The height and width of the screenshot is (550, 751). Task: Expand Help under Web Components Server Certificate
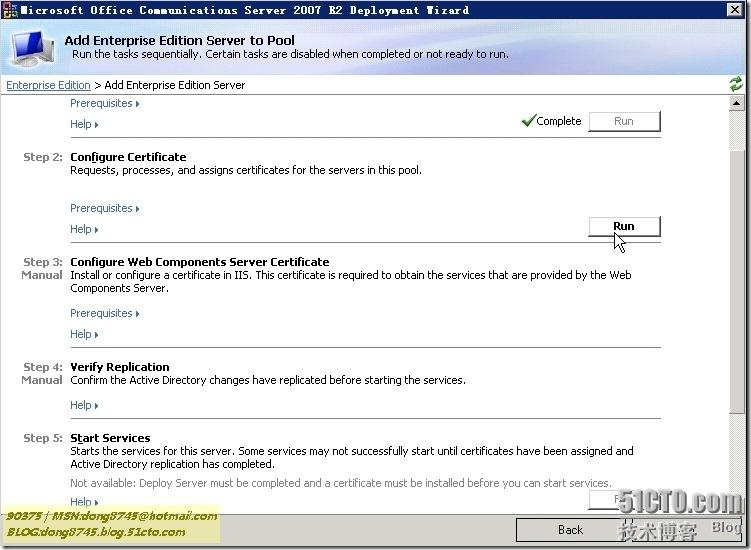(x=84, y=334)
